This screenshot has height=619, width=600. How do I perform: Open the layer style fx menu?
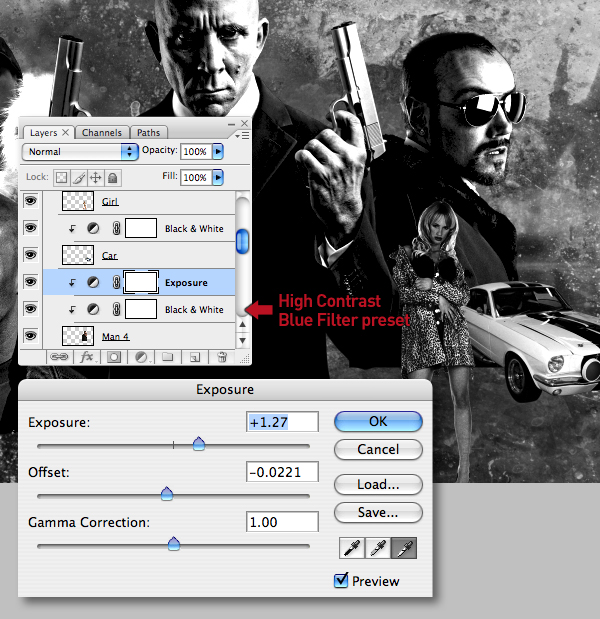point(87,357)
